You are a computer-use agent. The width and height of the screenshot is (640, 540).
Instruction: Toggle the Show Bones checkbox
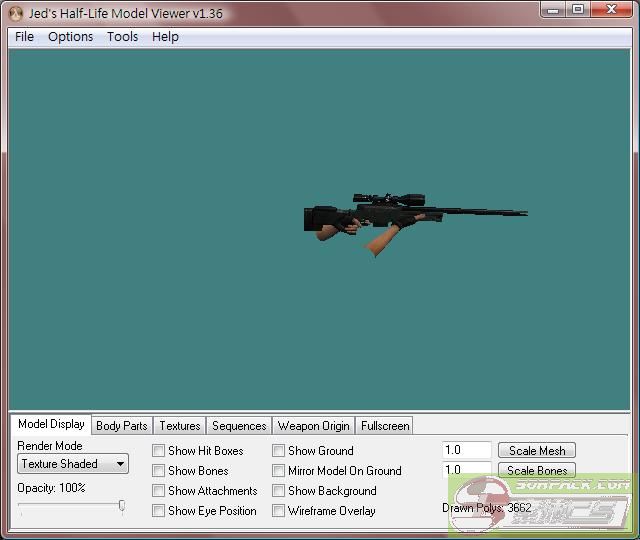[159, 471]
